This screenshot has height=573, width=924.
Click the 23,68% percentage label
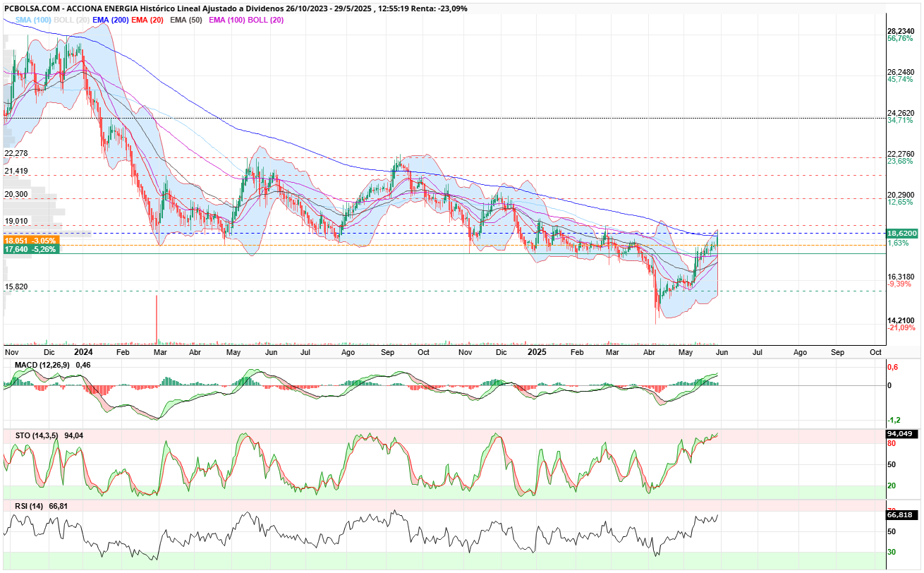(x=899, y=162)
